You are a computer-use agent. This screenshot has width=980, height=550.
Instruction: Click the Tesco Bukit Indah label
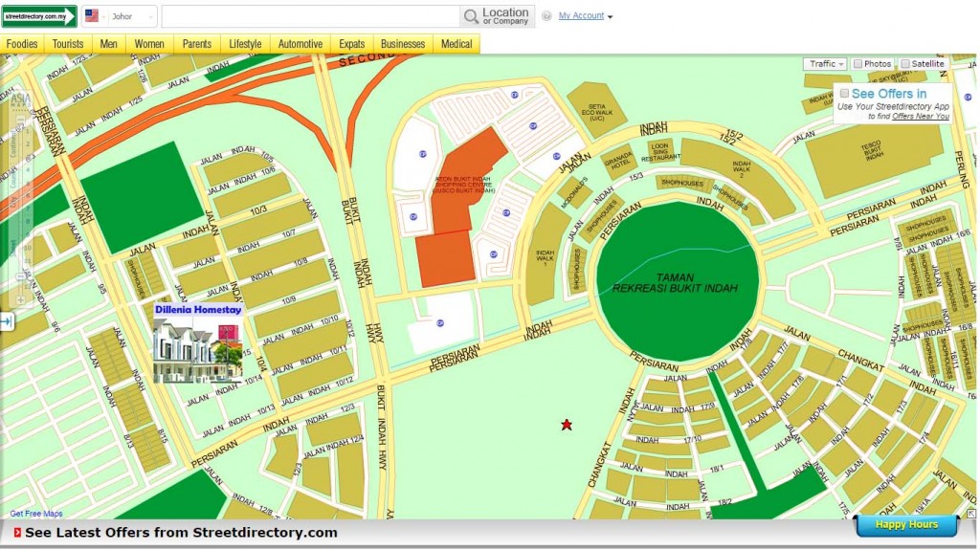871,150
